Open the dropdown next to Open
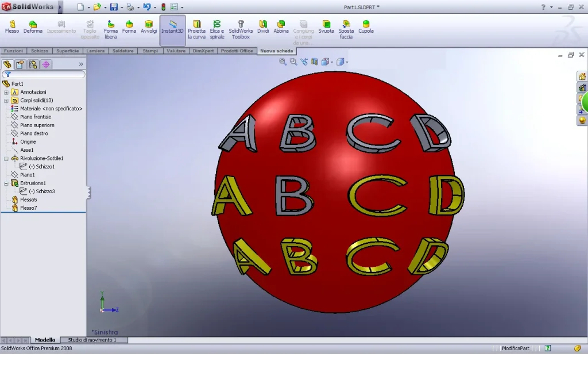Screen dimensions: 588x368 106,7
